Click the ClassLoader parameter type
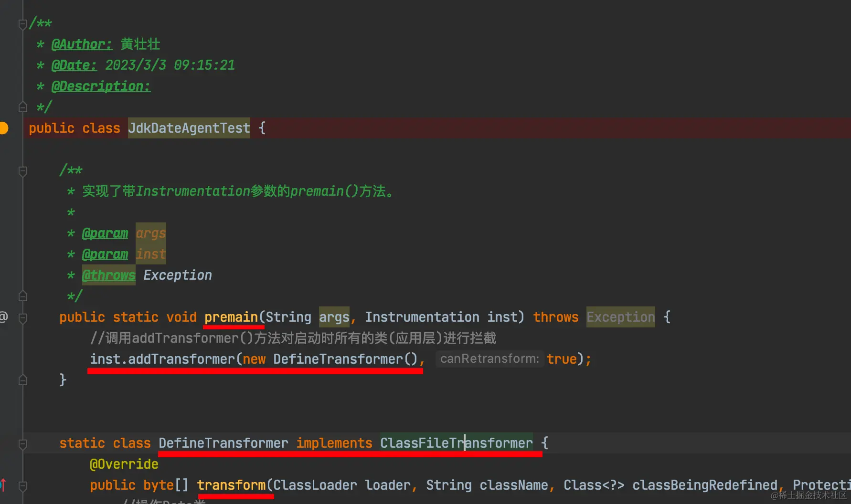This screenshot has height=504, width=851. 315,485
